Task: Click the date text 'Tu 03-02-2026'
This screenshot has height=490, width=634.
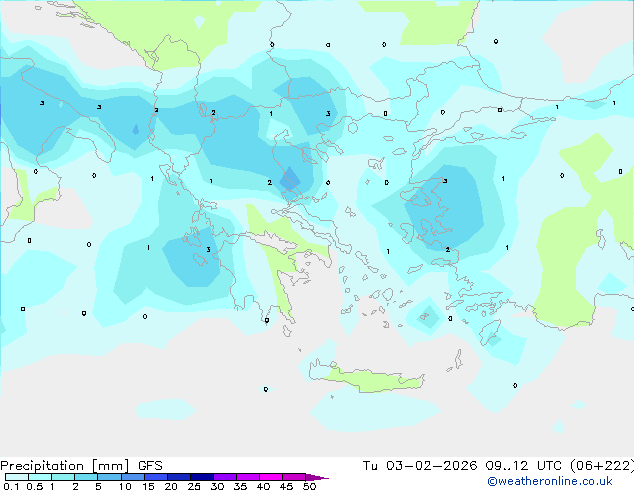Action: 420,466
